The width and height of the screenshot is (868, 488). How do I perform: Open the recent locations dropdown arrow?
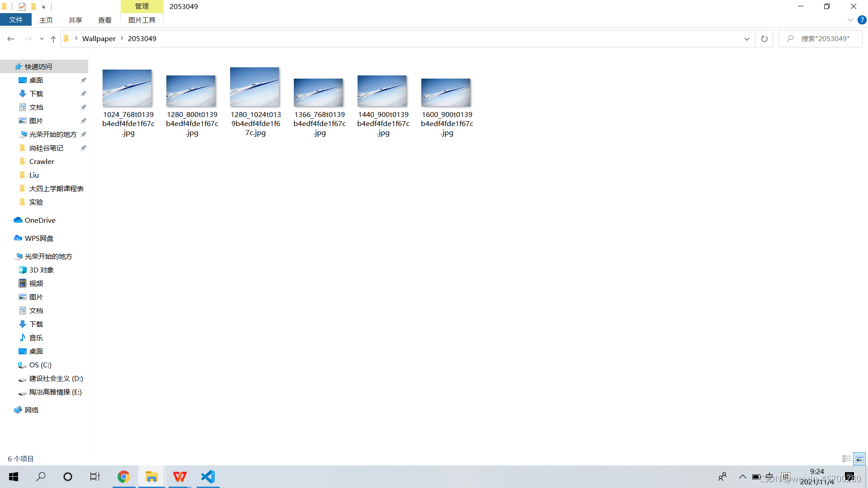tap(42, 39)
